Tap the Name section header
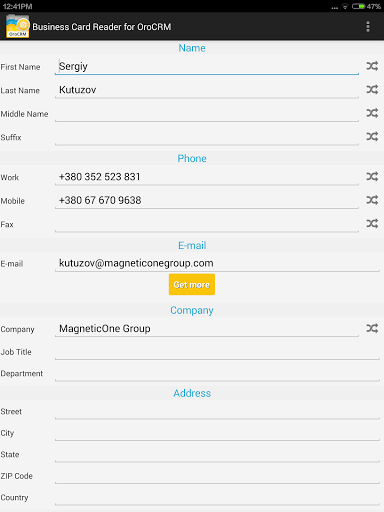 tap(192, 48)
